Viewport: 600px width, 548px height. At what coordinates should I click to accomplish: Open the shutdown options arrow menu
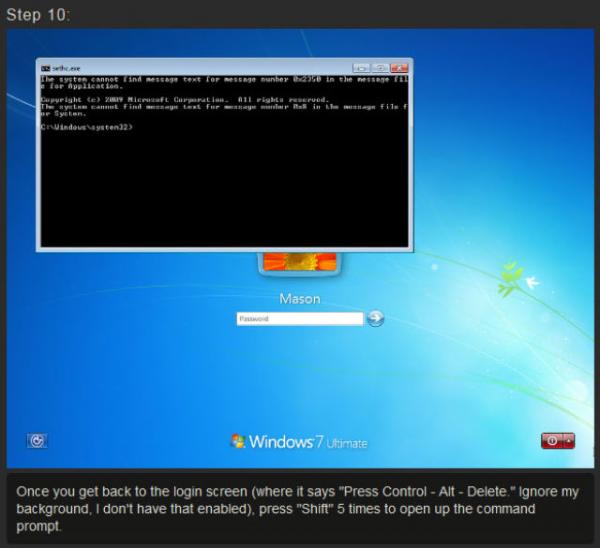[x=570, y=441]
